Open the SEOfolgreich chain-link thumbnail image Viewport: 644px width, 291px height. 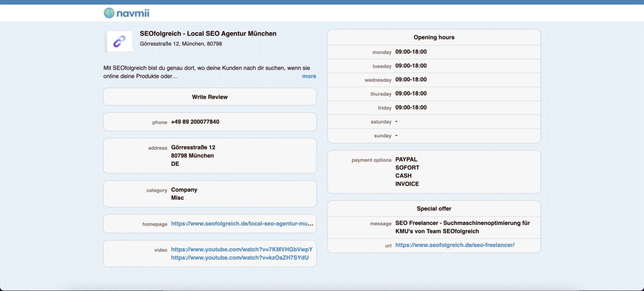coord(119,41)
